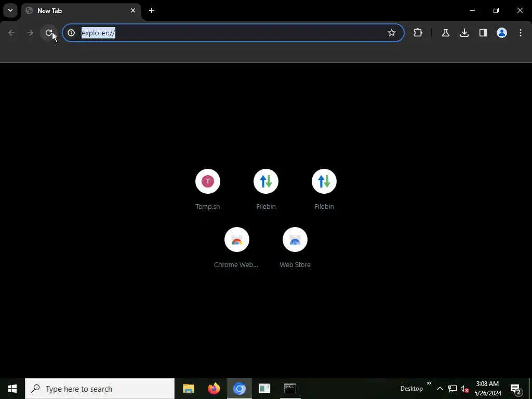Go forward using the forward arrow

(30, 33)
